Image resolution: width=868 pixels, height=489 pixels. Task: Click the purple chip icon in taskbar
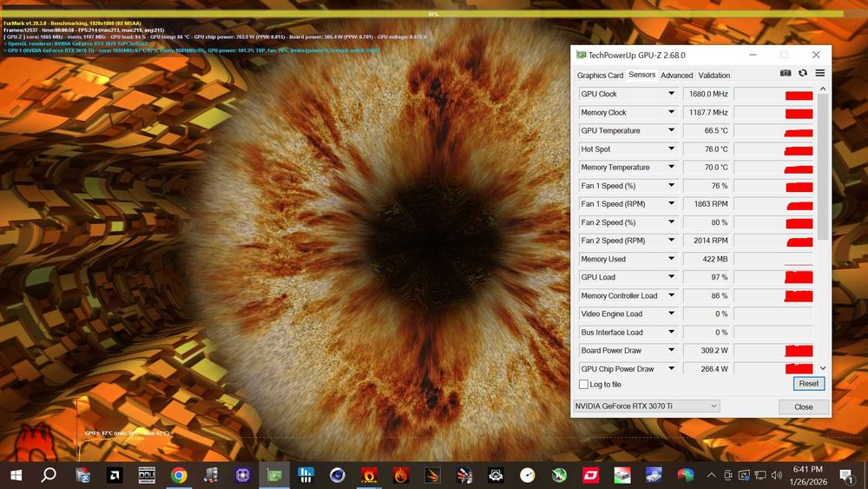(242, 475)
